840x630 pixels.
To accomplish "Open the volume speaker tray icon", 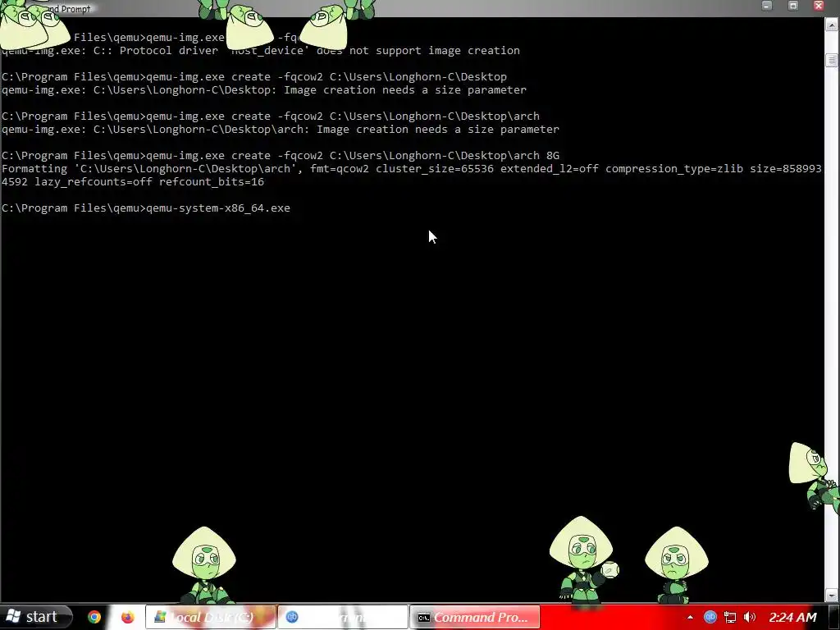I will pyautogui.click(x=750, y=617).
